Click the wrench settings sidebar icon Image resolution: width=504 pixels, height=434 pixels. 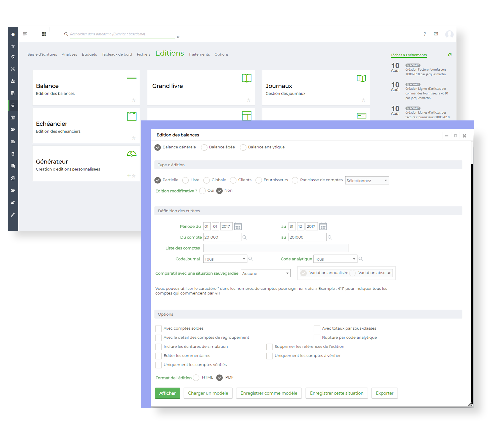click(13, 214)
